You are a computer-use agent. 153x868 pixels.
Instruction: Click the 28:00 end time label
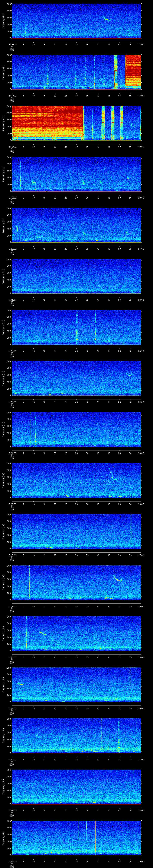click(x=141, y=606)
